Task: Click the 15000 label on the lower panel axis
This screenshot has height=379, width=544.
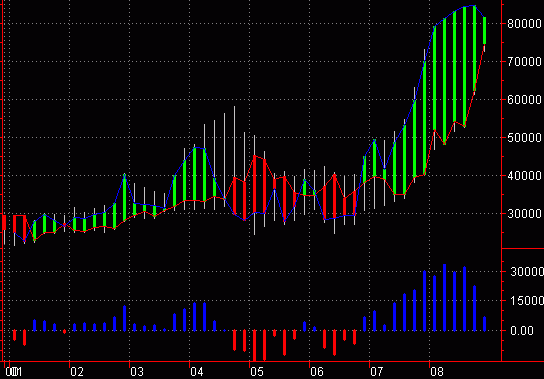Action: pos(527,301)
